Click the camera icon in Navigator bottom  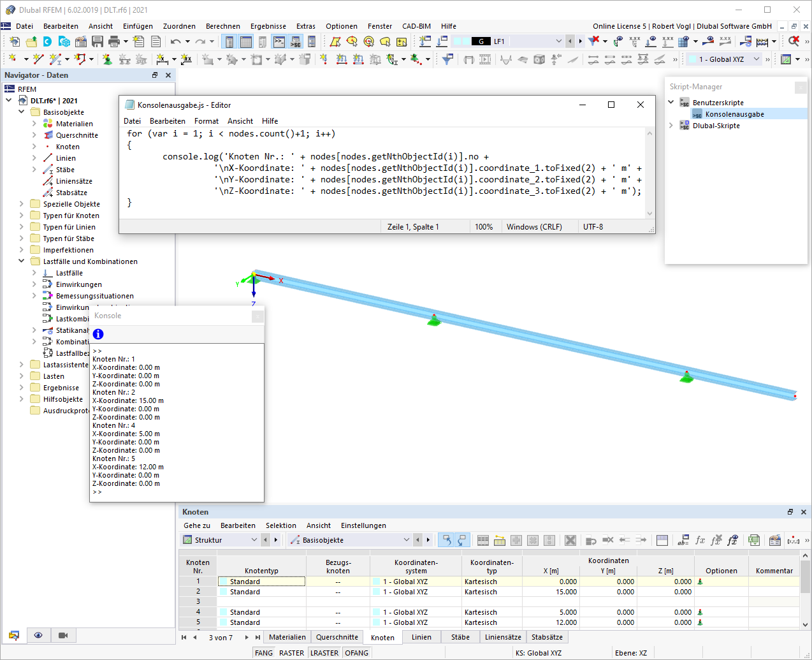point(63,635)
